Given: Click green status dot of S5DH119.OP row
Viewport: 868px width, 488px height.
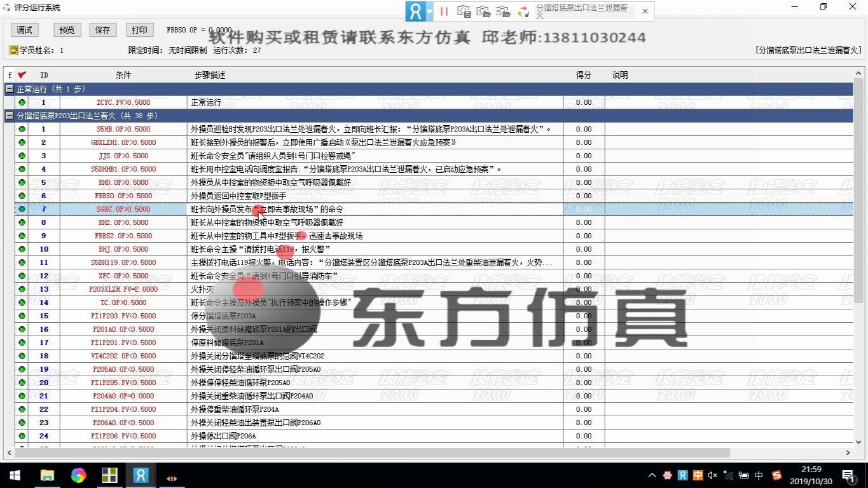Looking at the screenshot, I should pos(22,262).
